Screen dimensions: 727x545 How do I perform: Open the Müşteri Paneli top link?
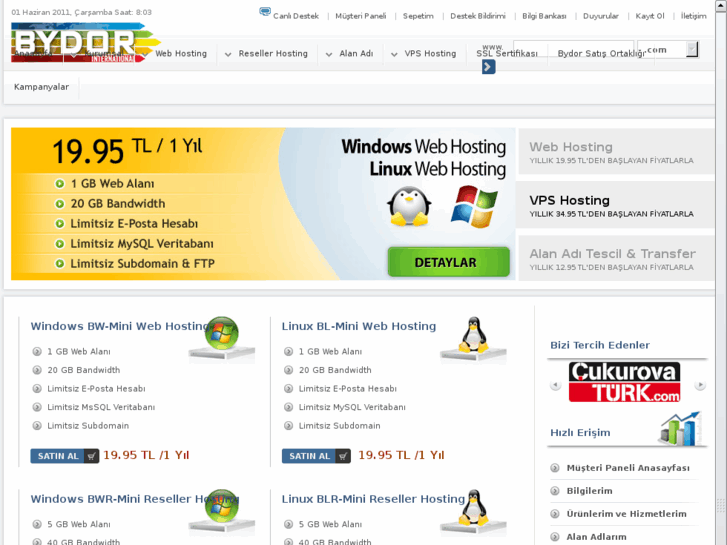point(361,16)
